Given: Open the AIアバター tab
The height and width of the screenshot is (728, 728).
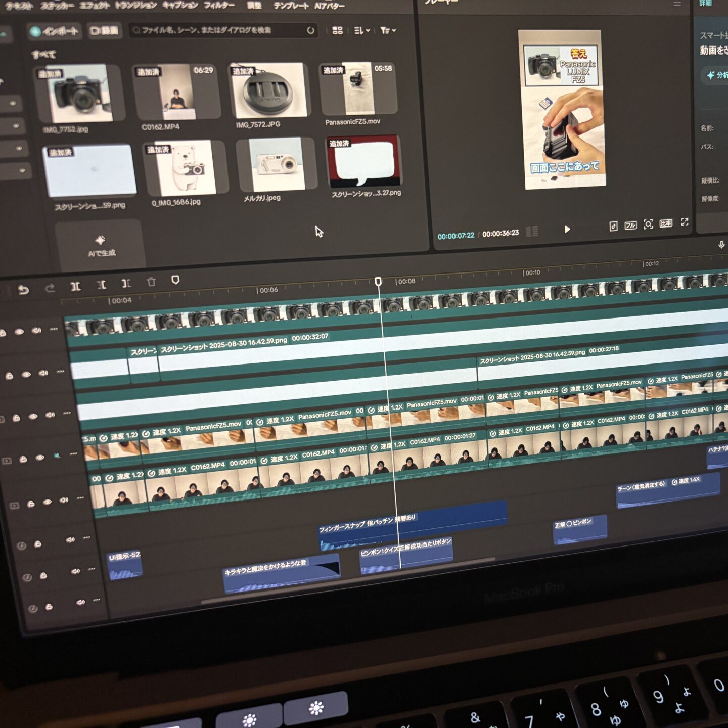Looking at the screenshot, I should pyautogui.click(x=330, y=6).
